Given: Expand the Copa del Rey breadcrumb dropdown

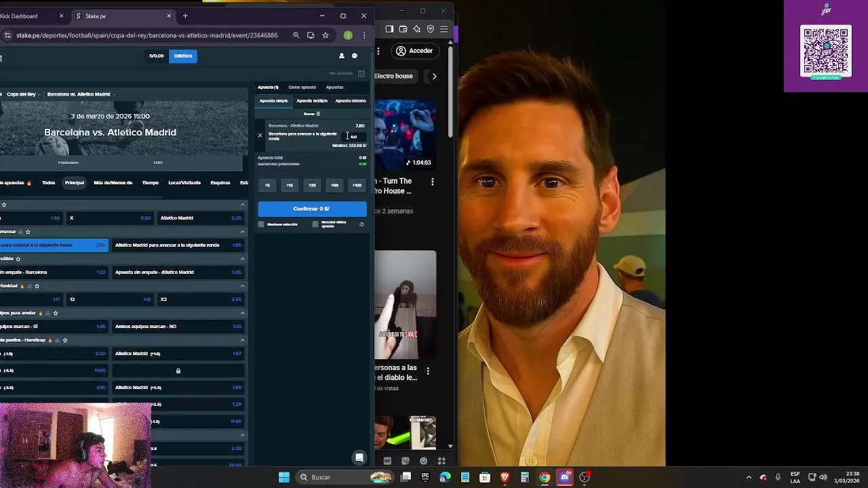Looking at the screenshot, I should tap(39, 94).
